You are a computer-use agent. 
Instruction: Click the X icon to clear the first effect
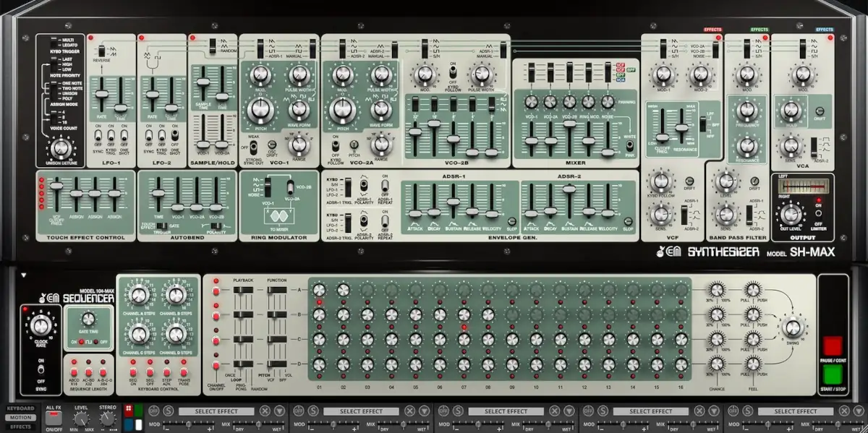coord(265,411)
